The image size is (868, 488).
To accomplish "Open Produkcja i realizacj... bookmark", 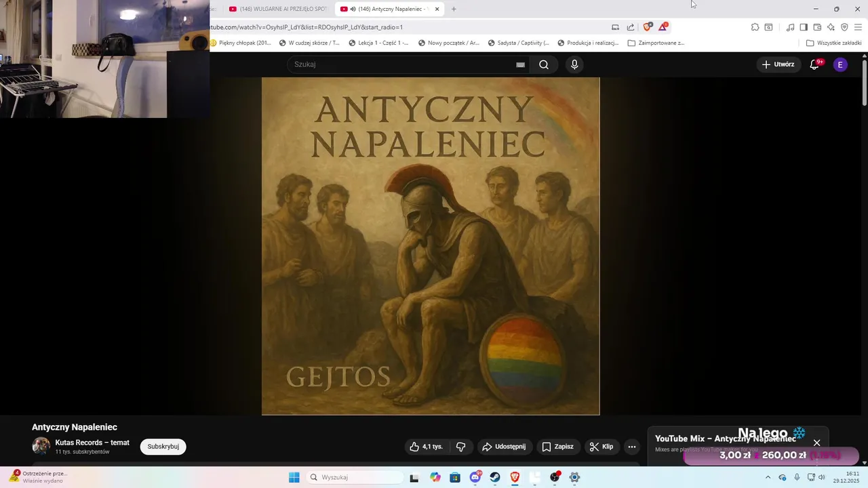I will tap(588, 43).
